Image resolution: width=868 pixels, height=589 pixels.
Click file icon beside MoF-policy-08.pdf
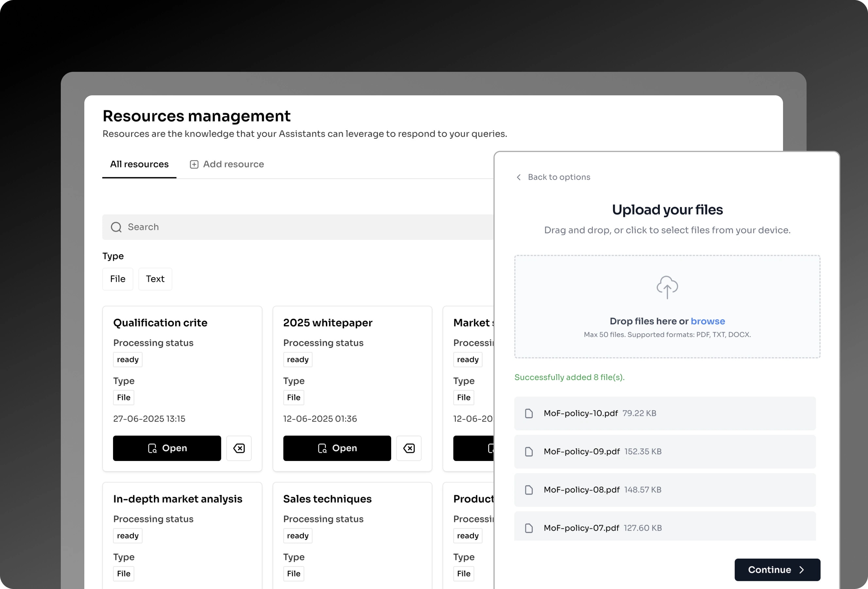pyautogui.click(x=528, y=490)
